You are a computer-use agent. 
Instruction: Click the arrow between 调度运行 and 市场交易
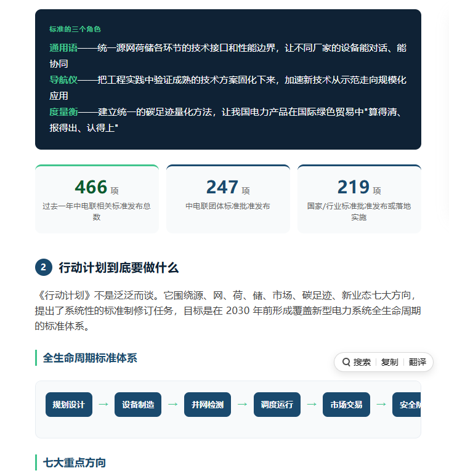312,405
